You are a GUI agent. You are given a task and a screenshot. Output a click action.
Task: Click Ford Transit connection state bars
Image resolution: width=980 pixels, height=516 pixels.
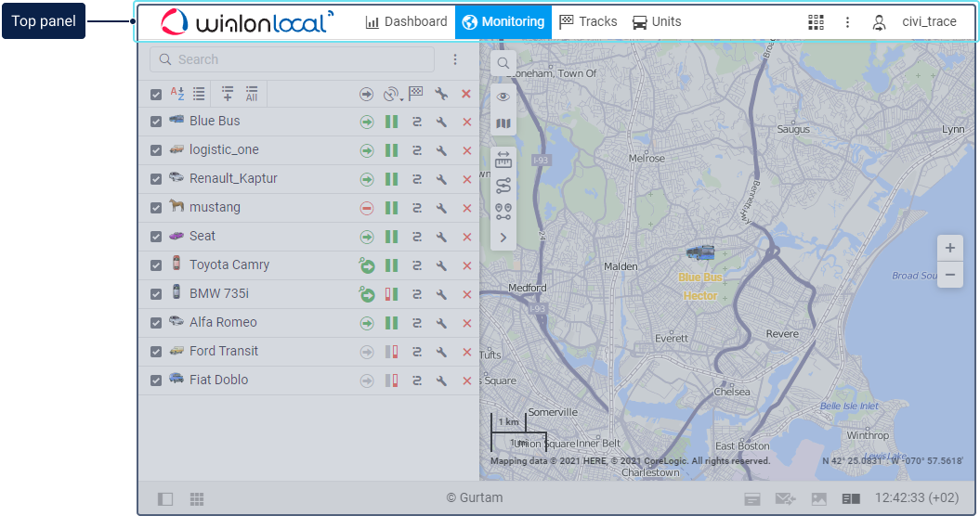pos(391,352)
